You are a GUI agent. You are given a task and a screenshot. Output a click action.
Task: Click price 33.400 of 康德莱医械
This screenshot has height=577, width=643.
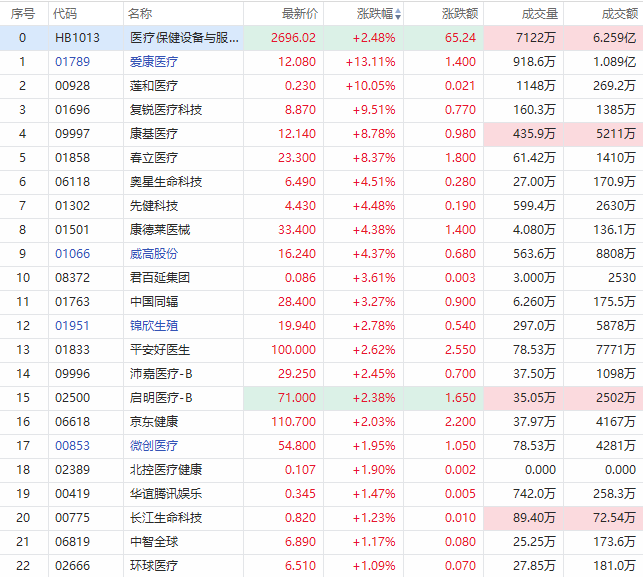(x=297, y=230)
